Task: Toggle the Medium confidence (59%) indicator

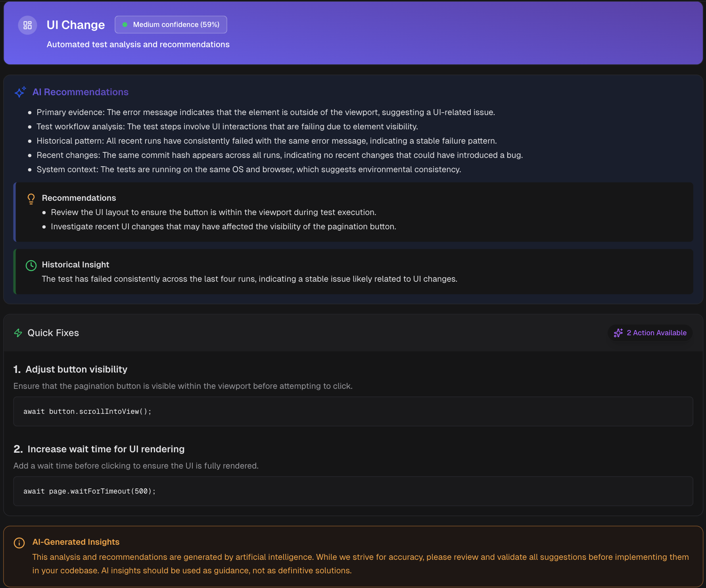Action: (x=171, y=24)
